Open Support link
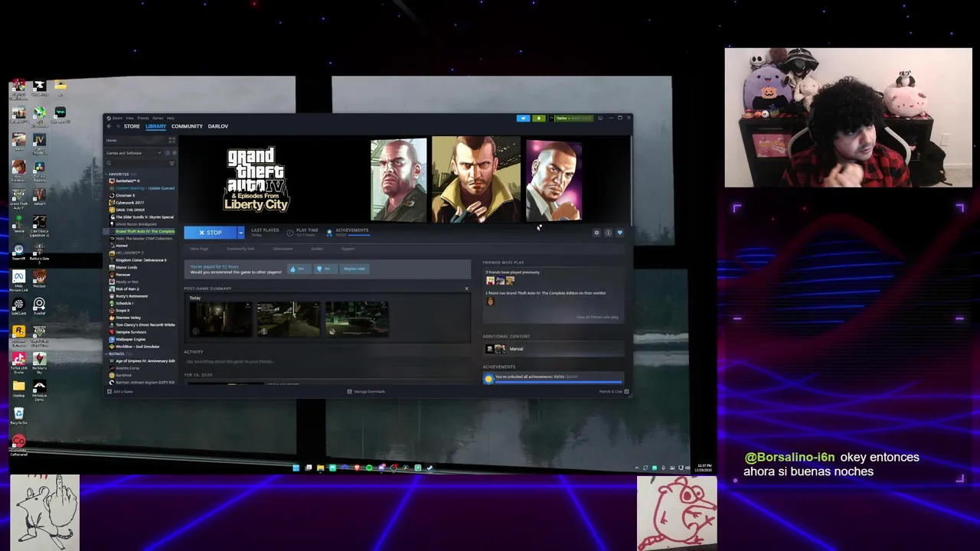 (348, 249)
